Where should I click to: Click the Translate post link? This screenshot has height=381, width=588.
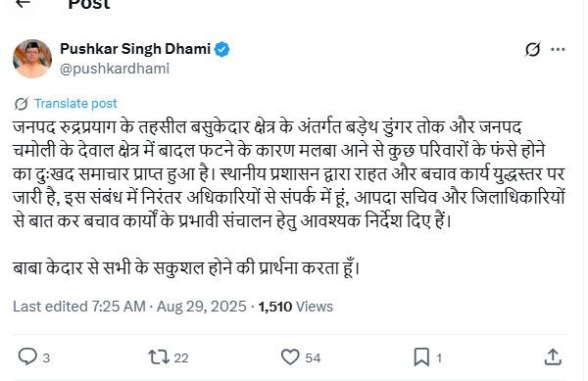[75, 104]
